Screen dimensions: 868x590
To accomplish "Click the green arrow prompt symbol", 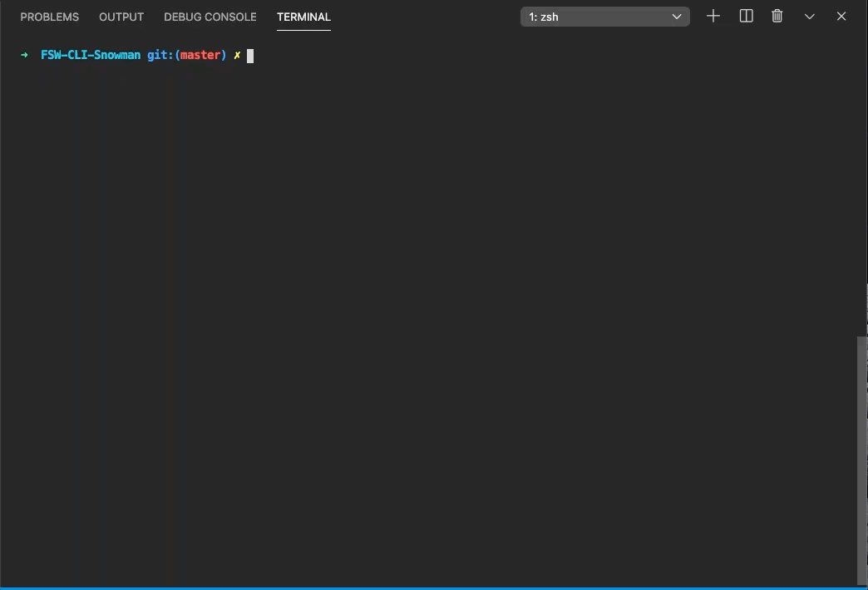I will [x=25, y=56].
